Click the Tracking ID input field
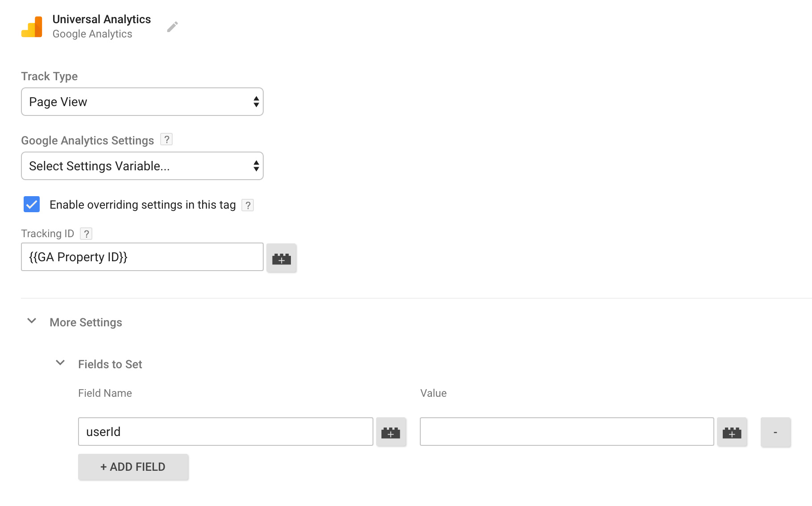The image size is (812, 506). tap(142, 257)
